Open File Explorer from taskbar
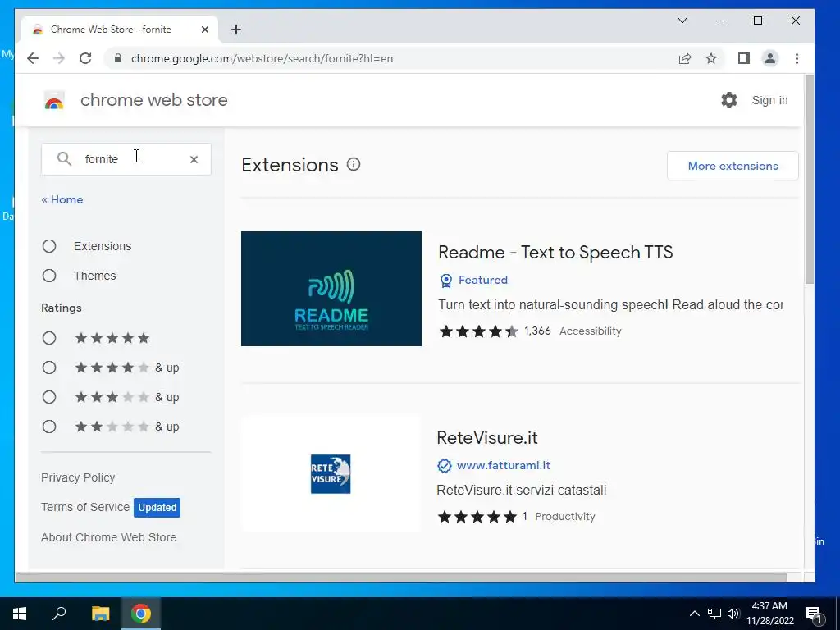 click(100, 614)
